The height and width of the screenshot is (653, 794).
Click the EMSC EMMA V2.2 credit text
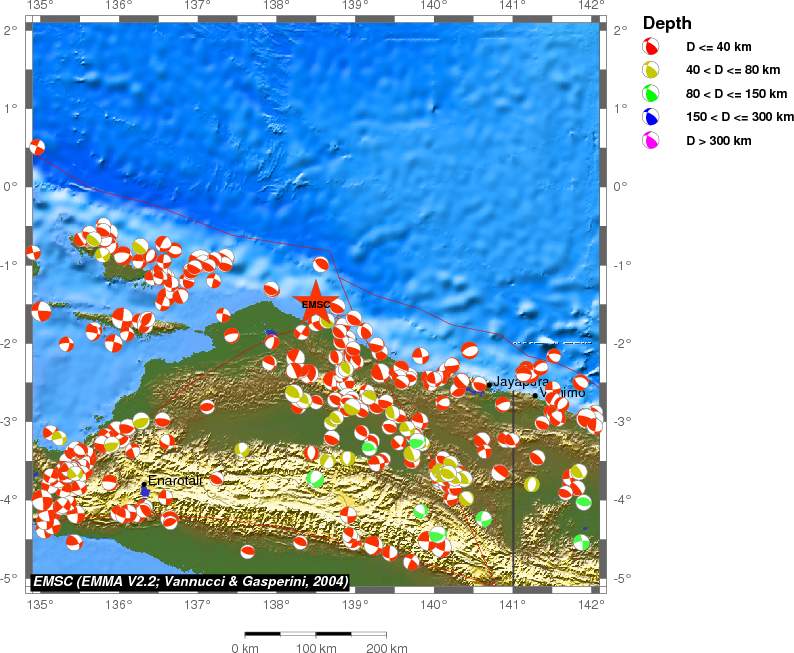(x=190, y=581)
